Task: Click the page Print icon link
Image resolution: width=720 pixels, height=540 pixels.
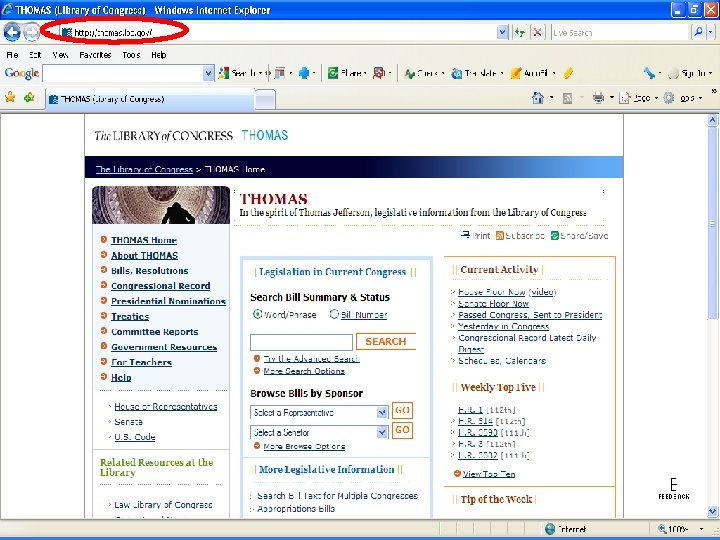Action: (x=466, y=235)
